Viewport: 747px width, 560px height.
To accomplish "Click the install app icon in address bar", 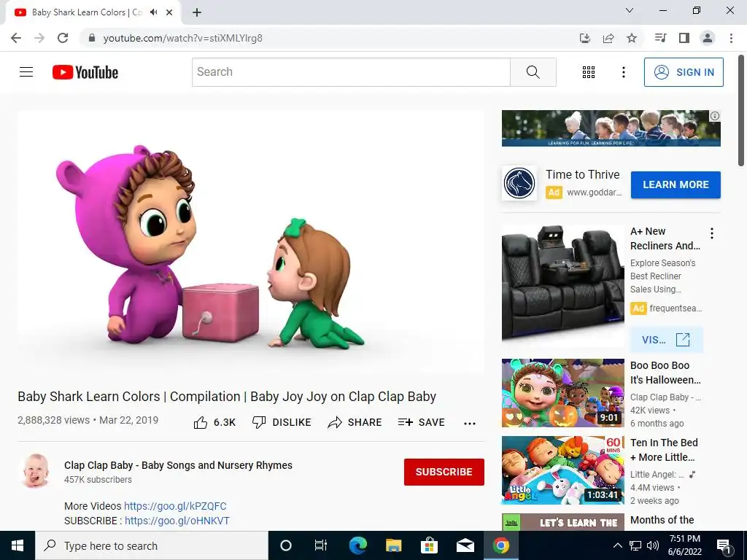I will 584,38.
